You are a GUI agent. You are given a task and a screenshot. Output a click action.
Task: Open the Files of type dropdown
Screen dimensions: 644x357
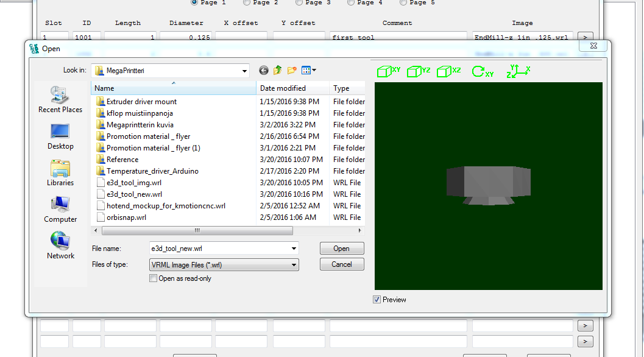[x=294, y=265]
